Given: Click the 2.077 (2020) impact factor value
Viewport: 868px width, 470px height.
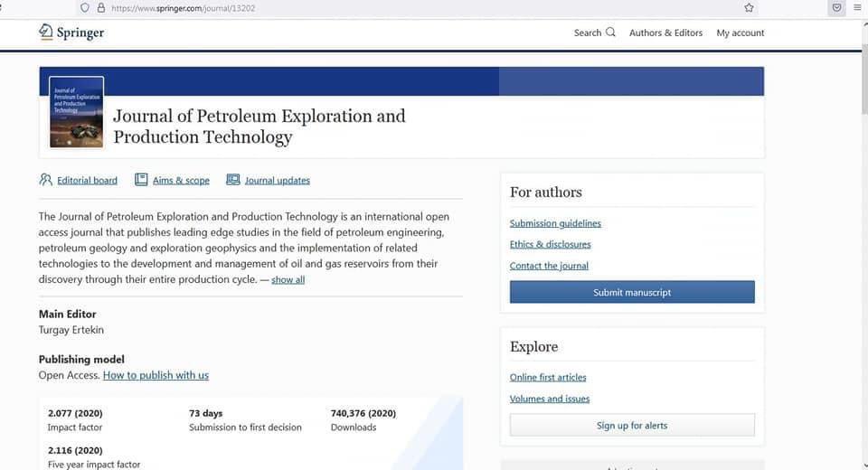Looking at the screenshot, I should [75, 413].
